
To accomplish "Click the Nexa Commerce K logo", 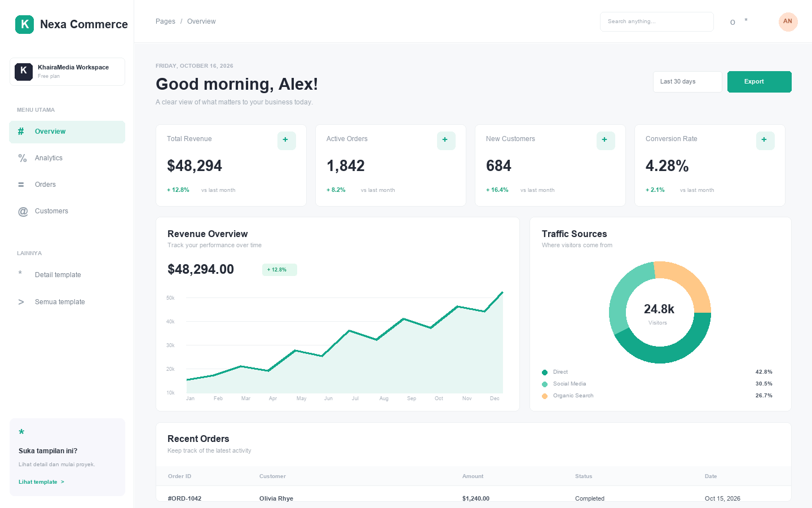I will [24, 24].
